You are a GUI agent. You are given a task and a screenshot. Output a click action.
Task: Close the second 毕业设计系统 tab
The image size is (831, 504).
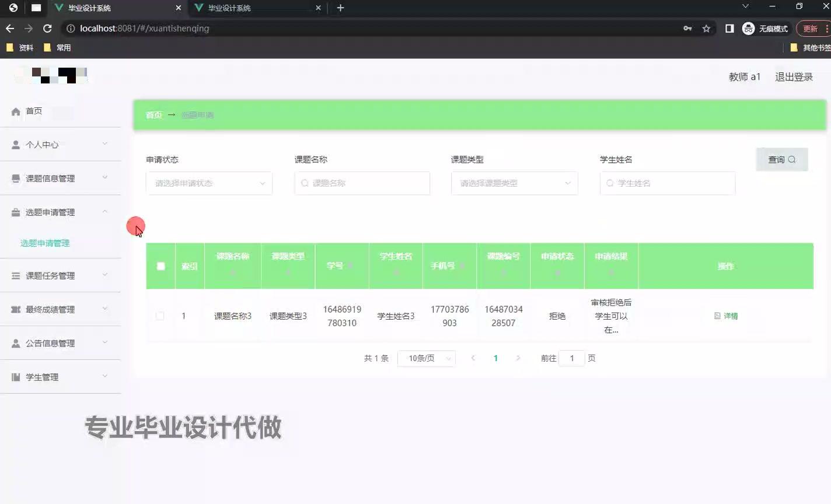(318, 8)
